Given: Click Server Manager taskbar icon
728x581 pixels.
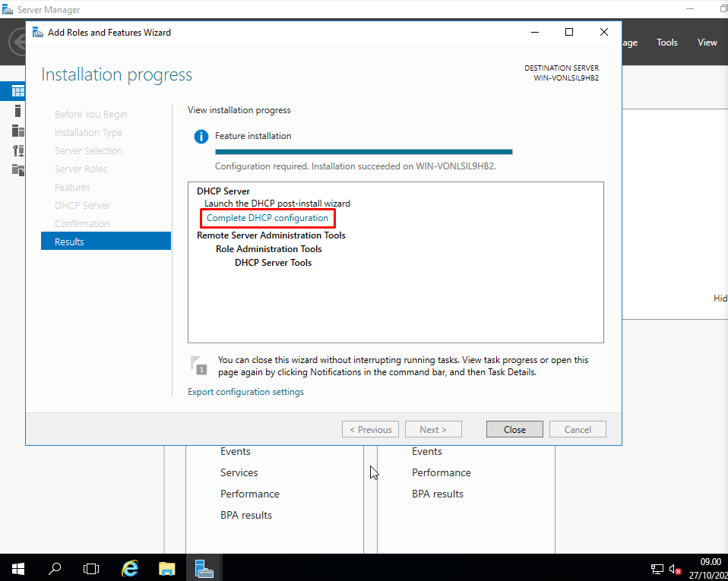Looking at the screenshot, I should [204, 567].
